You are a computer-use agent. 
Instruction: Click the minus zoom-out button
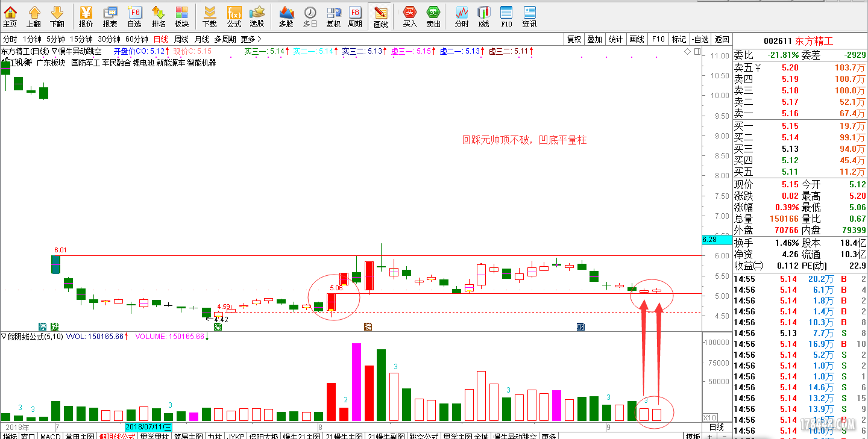click(x=725, y=436)
